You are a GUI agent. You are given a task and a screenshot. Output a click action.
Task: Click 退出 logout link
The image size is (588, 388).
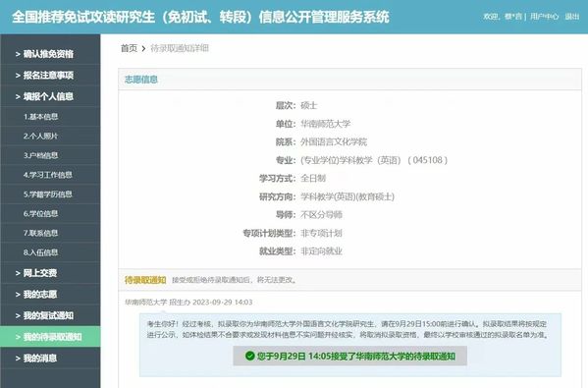tap(572, 17)
